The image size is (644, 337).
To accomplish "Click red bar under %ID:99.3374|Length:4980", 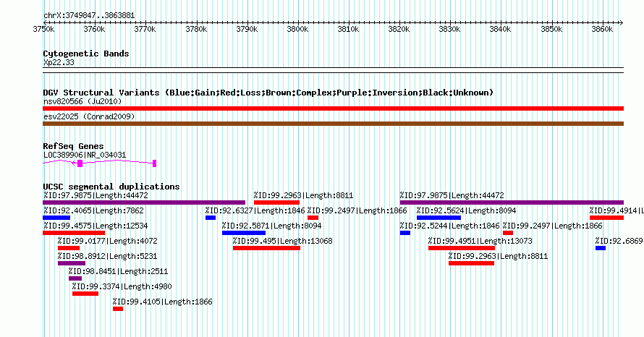I will pos(85,294).
